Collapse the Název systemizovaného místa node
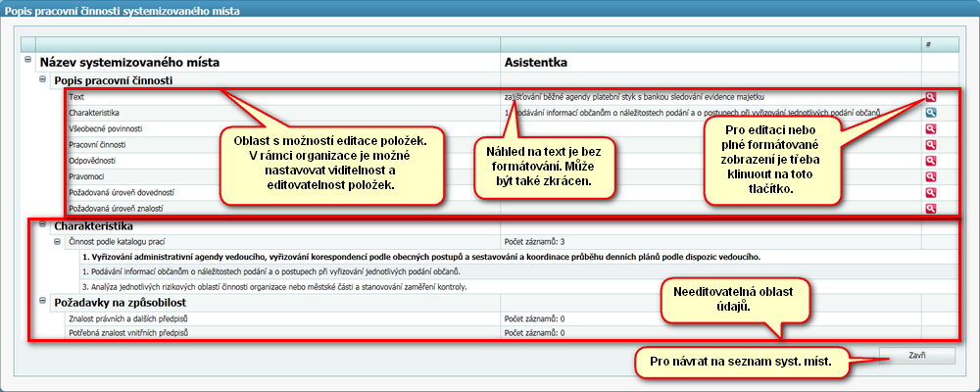Viewport: 980px width, 392px height. [x=26, y=62]
